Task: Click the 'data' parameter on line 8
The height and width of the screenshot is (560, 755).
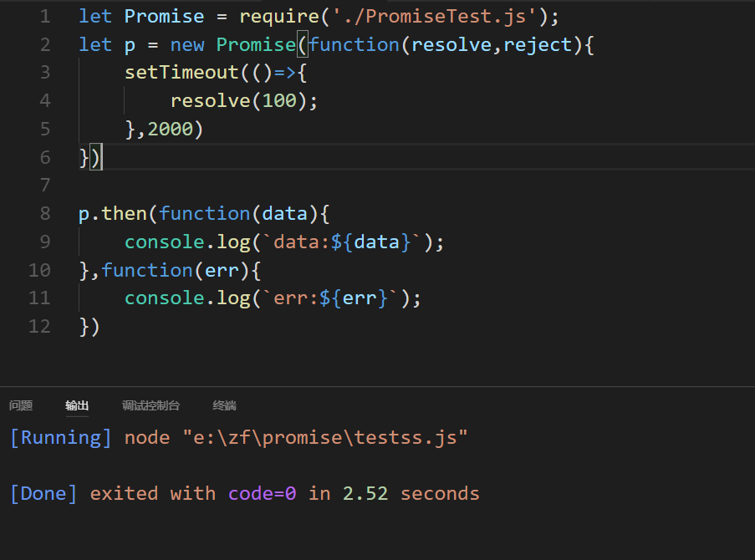Action: click(x=284, y=213)
